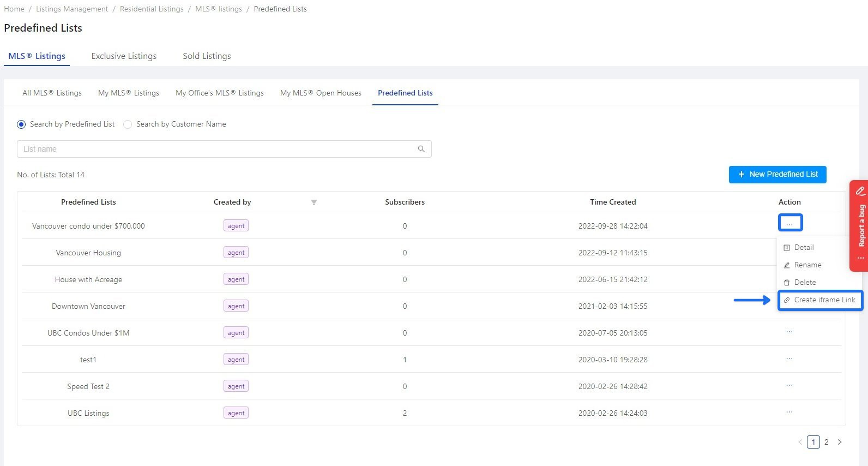Focus the List name search field

pyautogui.click(x=224, y=149)
